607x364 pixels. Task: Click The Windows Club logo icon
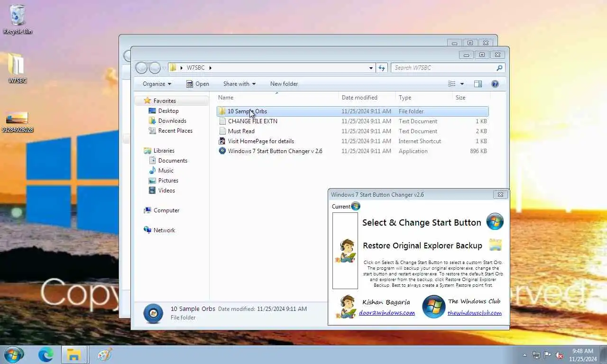[433, 307]
